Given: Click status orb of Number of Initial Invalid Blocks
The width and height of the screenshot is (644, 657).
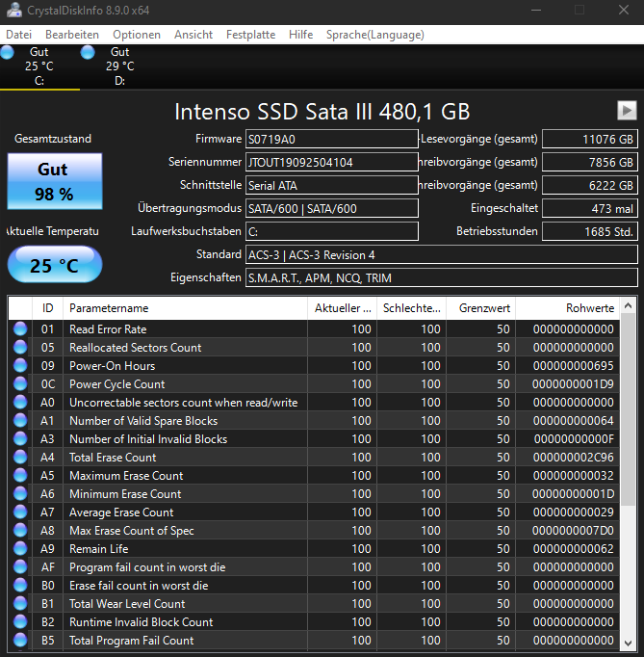Looking at the screenshot, I should tap(20, 438).
